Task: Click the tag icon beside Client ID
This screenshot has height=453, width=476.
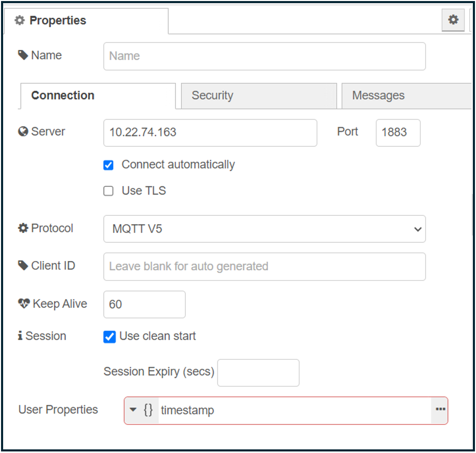Action: pyautogui.click(x=23, y=266)
